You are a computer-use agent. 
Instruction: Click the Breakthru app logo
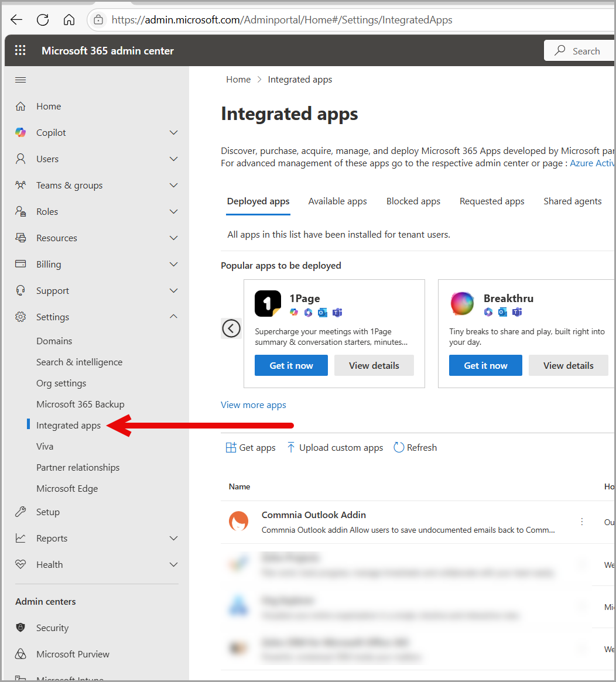(462, 304)
